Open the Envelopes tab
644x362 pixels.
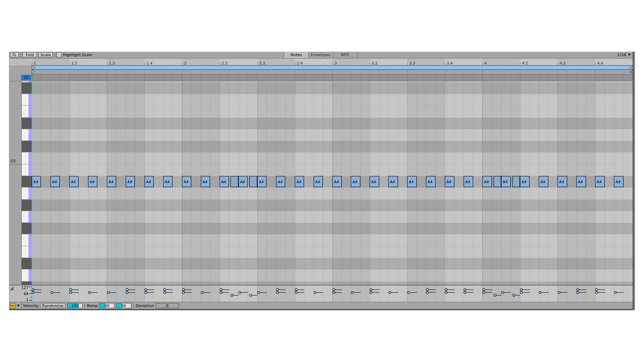[321, 55]
